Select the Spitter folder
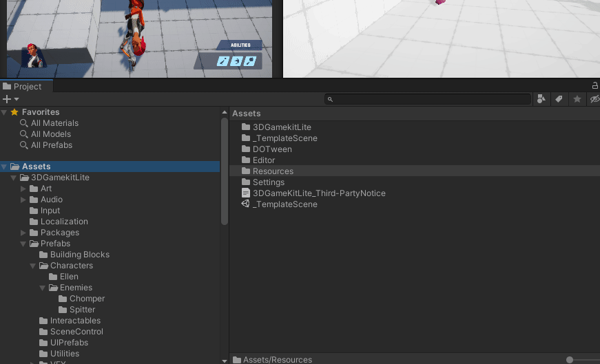The height and width of the screenshot is (364, 600). coord(82,310)
